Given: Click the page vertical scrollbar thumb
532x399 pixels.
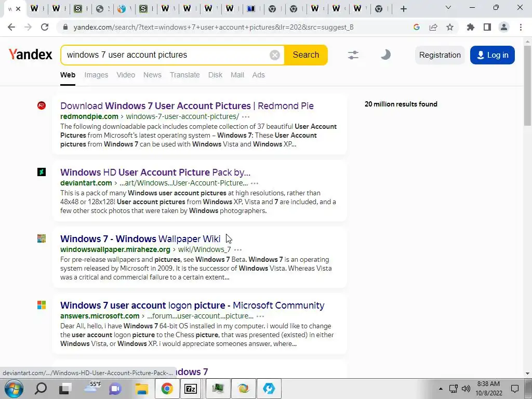Looking at the screenshot, I should click(527, 85).
